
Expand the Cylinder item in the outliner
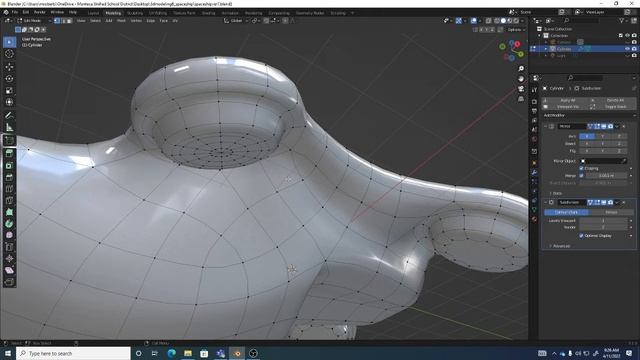tap(546, 49)
